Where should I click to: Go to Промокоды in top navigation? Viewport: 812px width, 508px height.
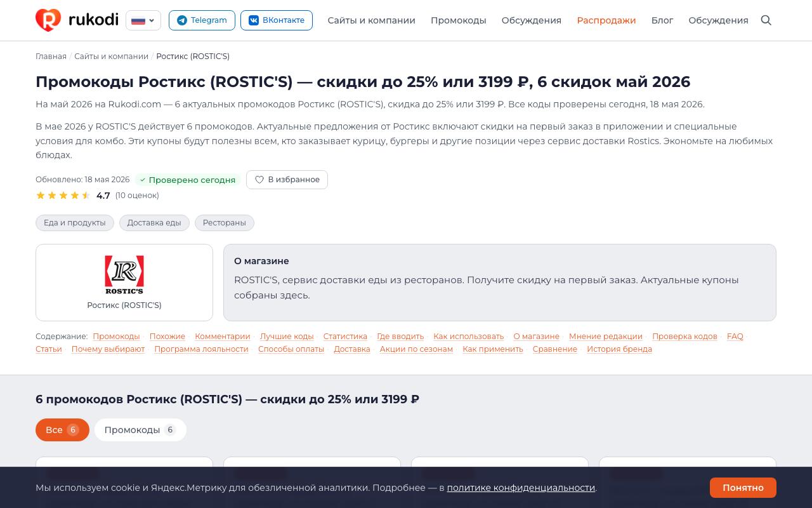[x=459, y=20]
